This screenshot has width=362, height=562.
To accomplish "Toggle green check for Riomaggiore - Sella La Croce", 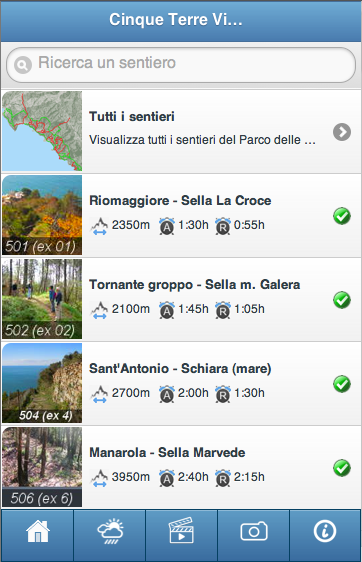I will tap(342, 216).
